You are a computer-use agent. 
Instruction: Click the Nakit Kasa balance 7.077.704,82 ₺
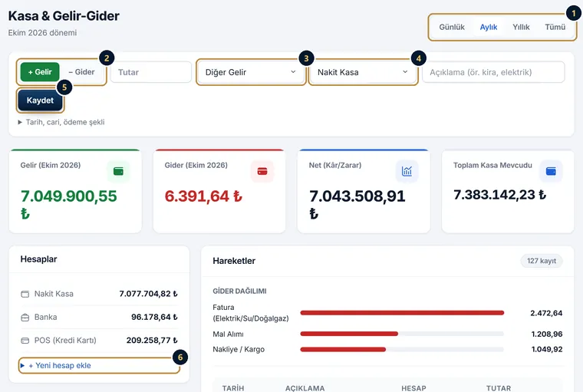(x=148, y=294)
